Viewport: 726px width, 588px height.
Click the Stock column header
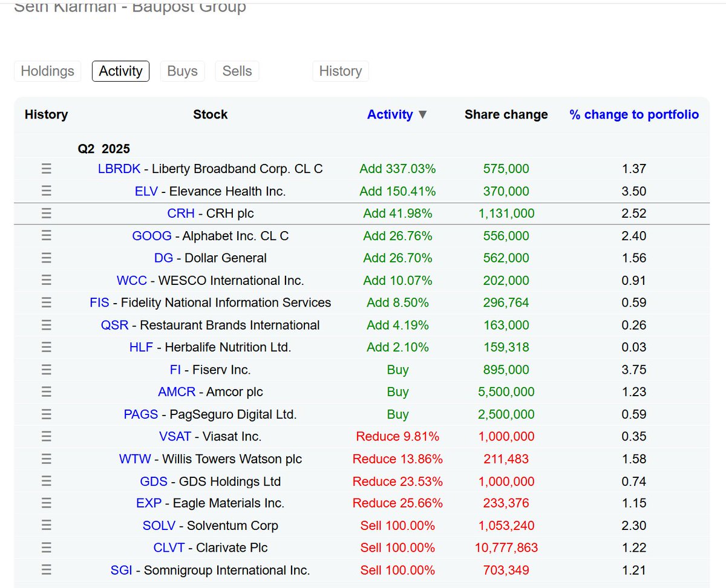211,115
